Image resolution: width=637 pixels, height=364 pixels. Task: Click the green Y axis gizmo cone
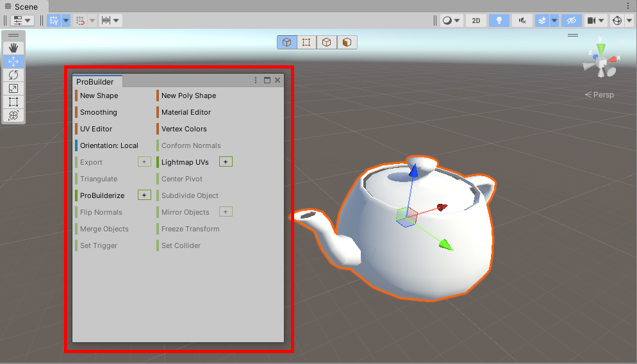[600, 49]
